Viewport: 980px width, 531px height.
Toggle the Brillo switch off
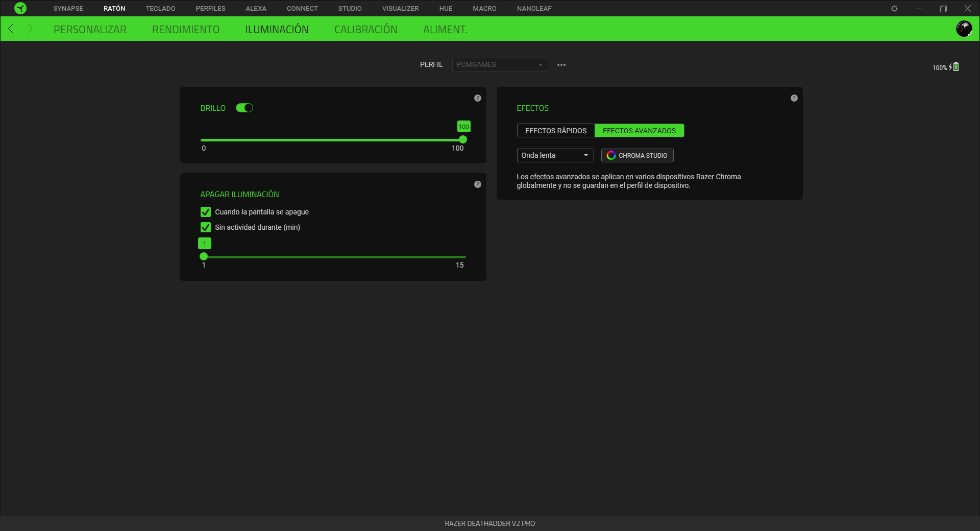[244, 108]
